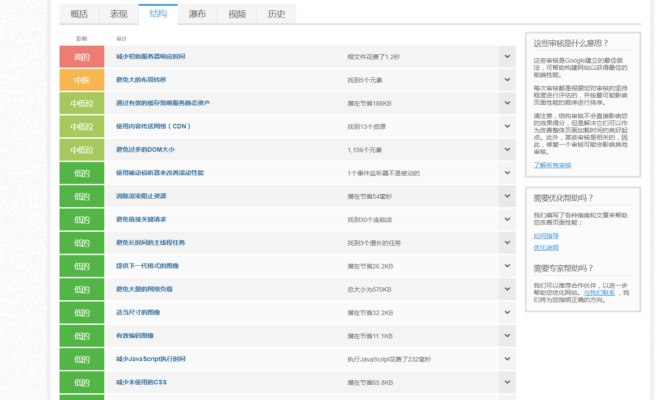Viewport: 656px width, 400px height.
Task: Click chevron icon on 提供下一代格式的图像 row
Action: point(507,266)
